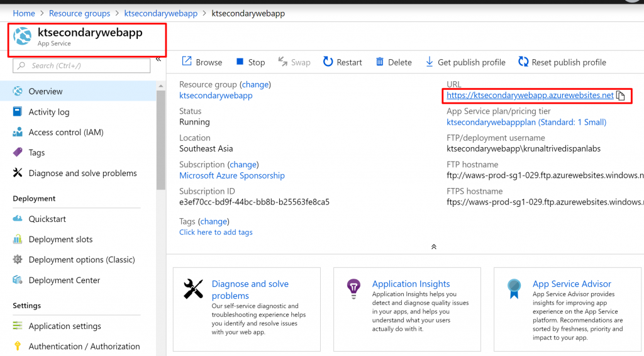Click here to add tags link
644x356 pixels.
coord(216,232)
